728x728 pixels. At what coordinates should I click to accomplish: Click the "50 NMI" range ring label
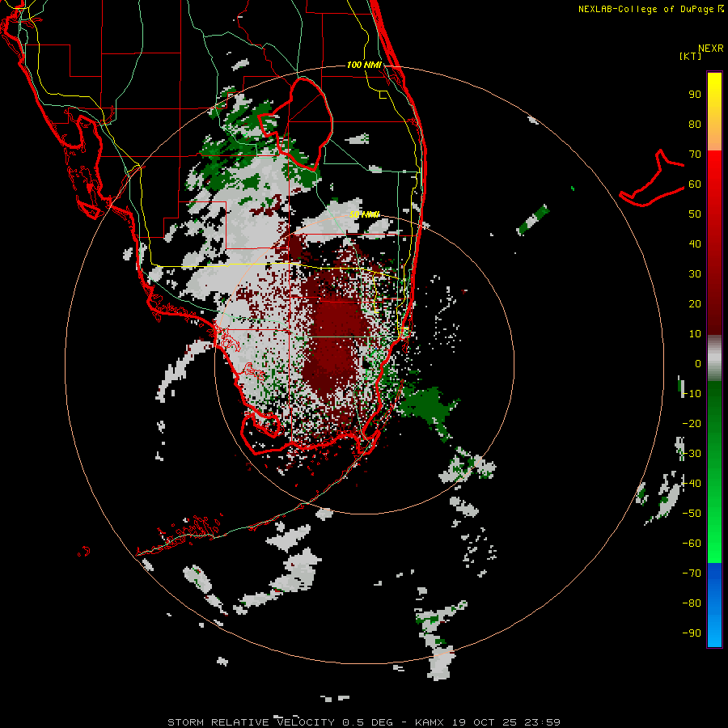(364, 214)
